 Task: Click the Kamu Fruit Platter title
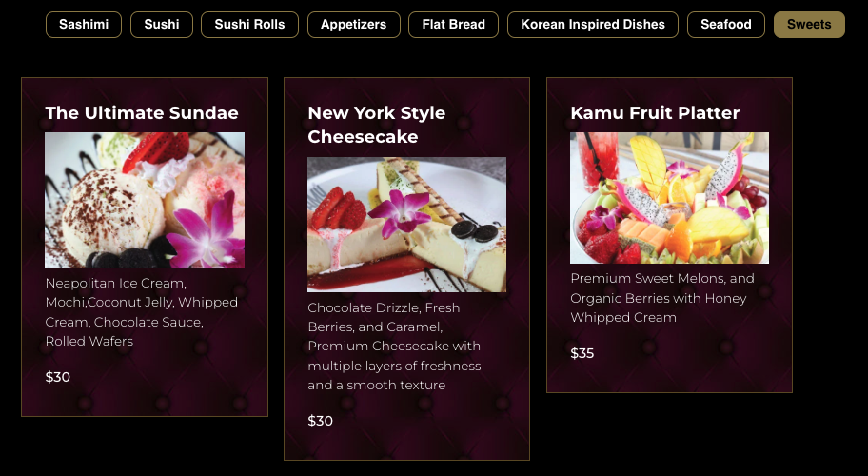[655, 113]
